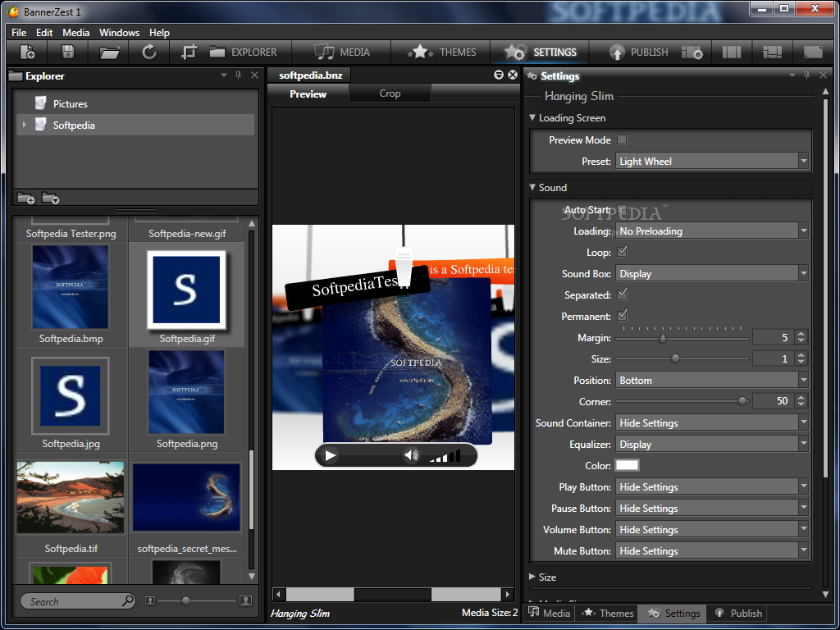Click the small thumbnail size icon
Viewport: 840px width, 630px height.
(150, 601)
